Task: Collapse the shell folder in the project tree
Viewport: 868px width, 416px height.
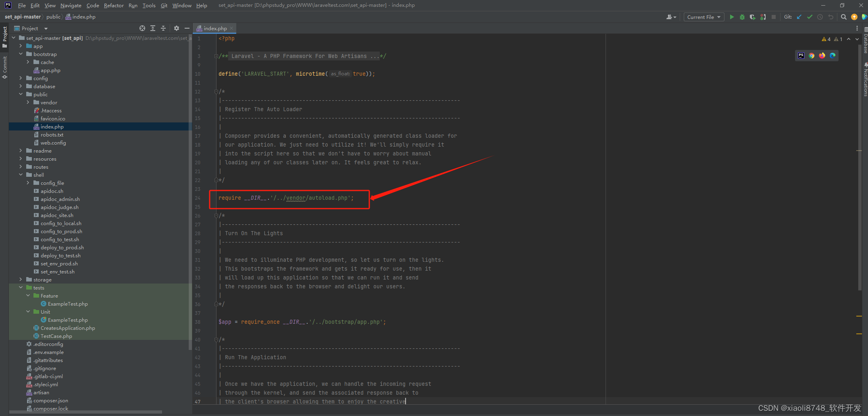Action: click(x=21, y=174)
